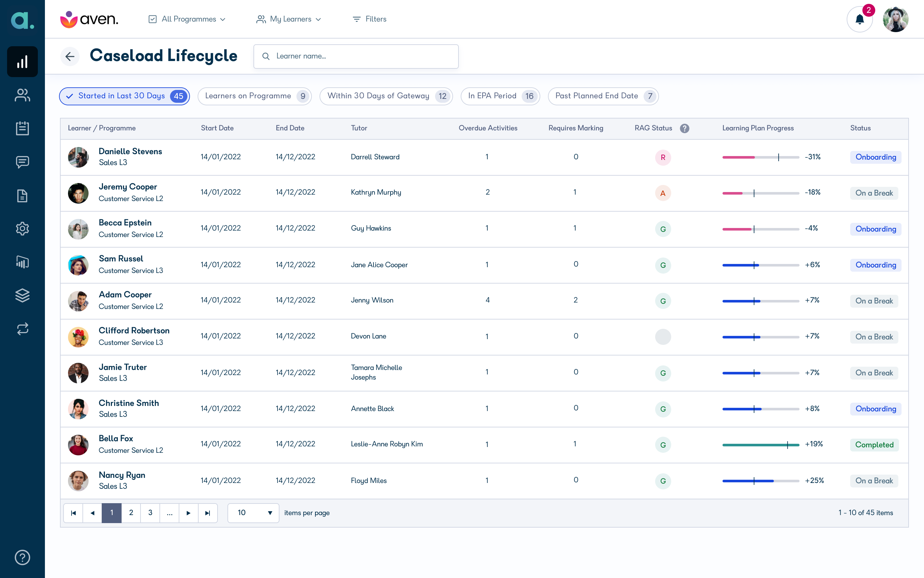Open the reports chart sidebar icon
Image resolution: width=924 pixels, height=578 pixels.
pos(22,262)
